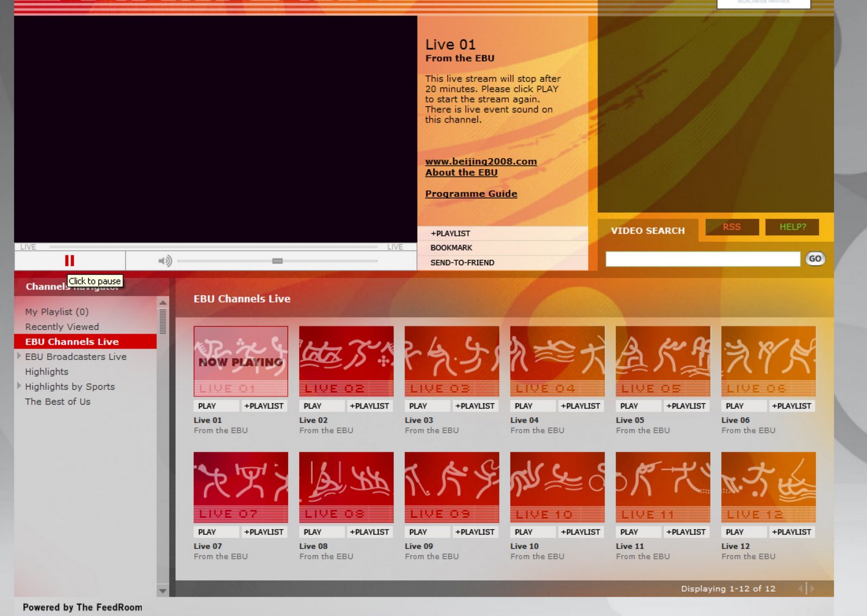
Task: Open the RSS feed button
Action: pos(732,227)
